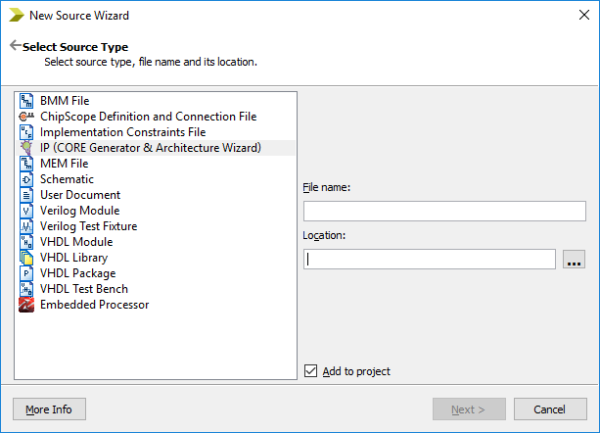Select the BMM File icon

[26, 101]
